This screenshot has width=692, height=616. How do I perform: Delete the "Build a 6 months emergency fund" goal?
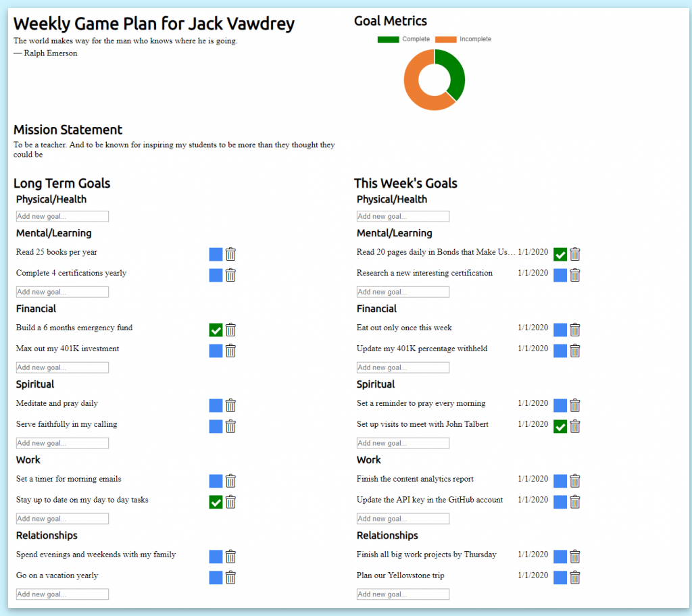[230, 330]
